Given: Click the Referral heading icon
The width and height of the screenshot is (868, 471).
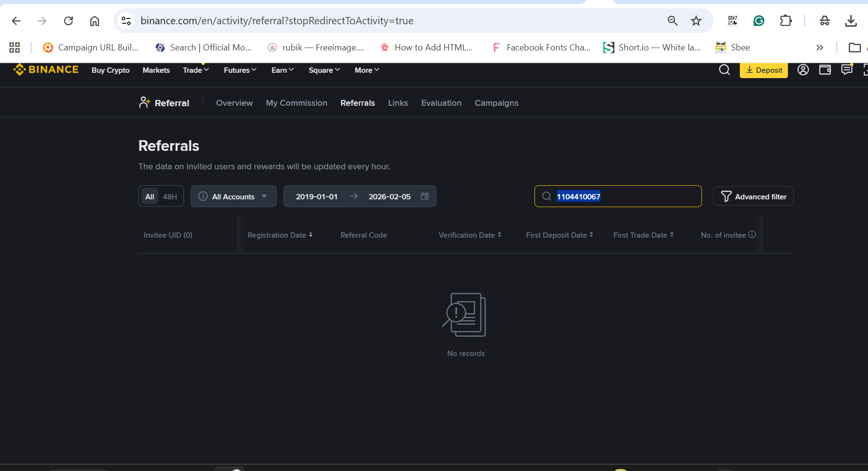Looking at the screenshot, I should [144, 102].
